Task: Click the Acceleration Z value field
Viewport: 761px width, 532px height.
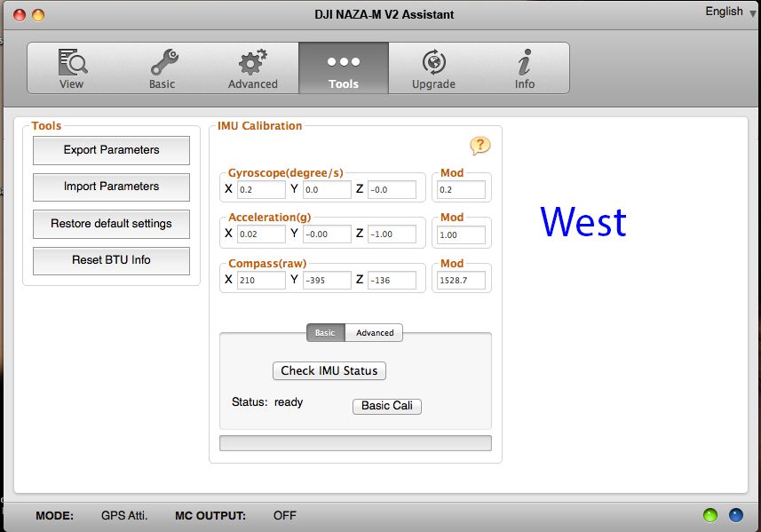Action: (x=392, y=234)
